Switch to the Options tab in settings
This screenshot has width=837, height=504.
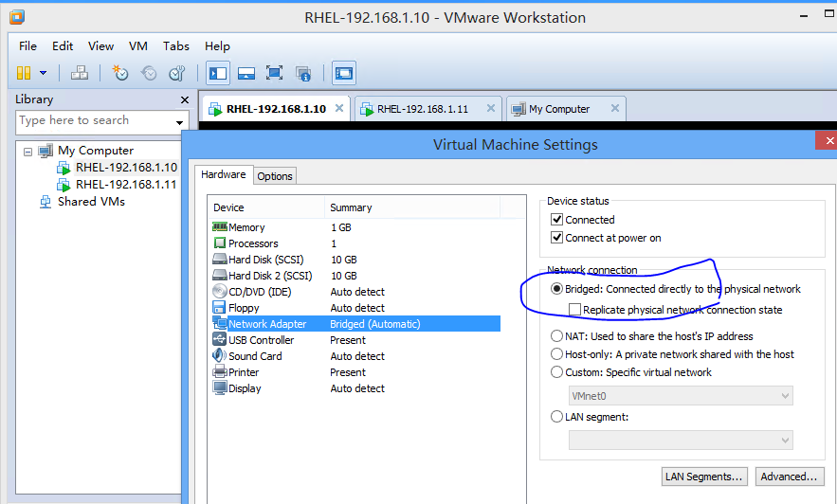point(274,176)
